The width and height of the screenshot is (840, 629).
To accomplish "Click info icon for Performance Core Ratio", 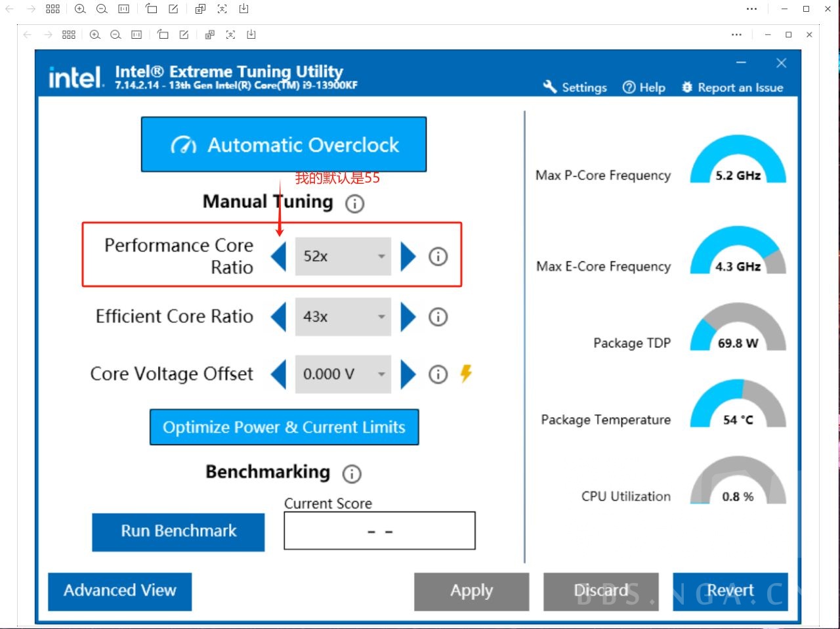I will click(438, 256).
